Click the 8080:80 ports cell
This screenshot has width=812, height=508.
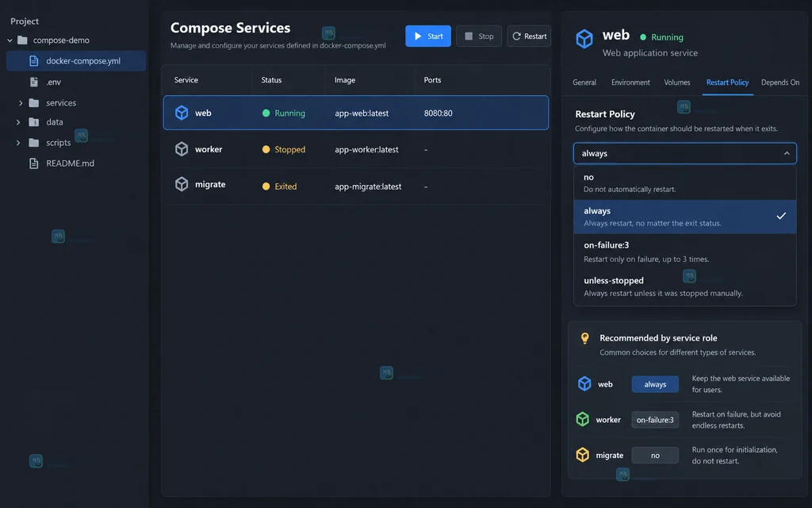click(438, 113)
